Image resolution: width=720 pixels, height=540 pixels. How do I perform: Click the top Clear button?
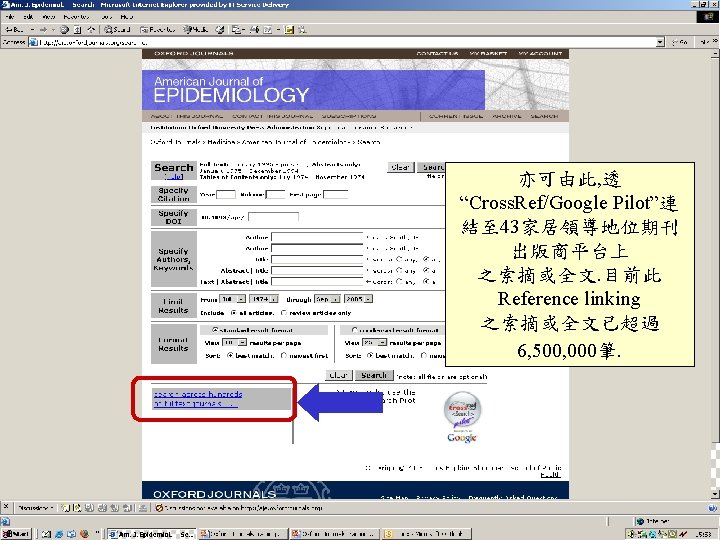tap(400, 167)
